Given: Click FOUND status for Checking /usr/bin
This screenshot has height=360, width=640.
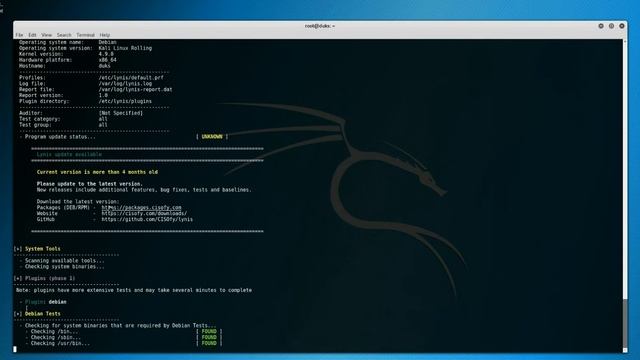Looking at the screenshot, I should pyautogui.click(x=209, y=343).
